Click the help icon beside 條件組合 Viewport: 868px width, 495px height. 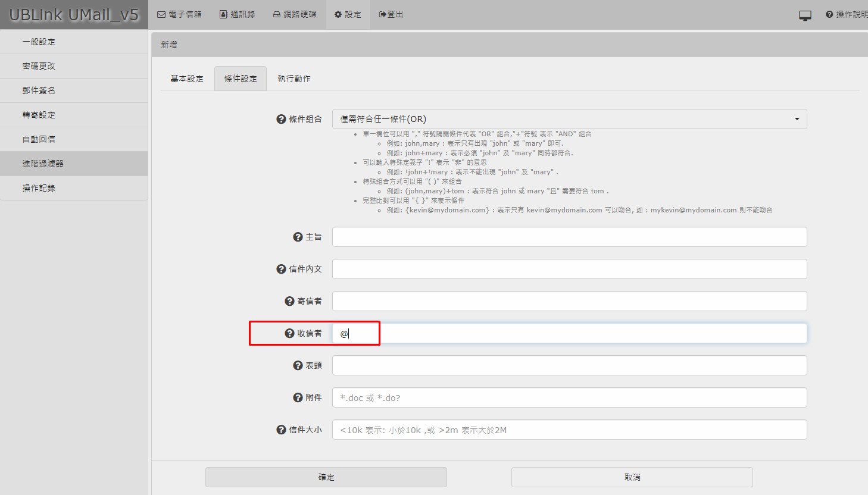282,119
